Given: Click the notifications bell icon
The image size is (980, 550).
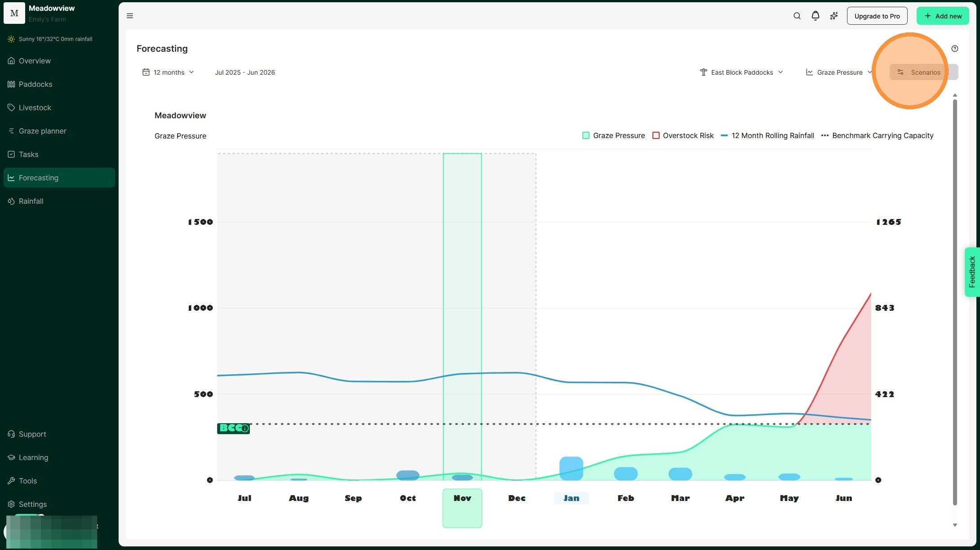Looking at the screenshot, I should coord(815,16).
